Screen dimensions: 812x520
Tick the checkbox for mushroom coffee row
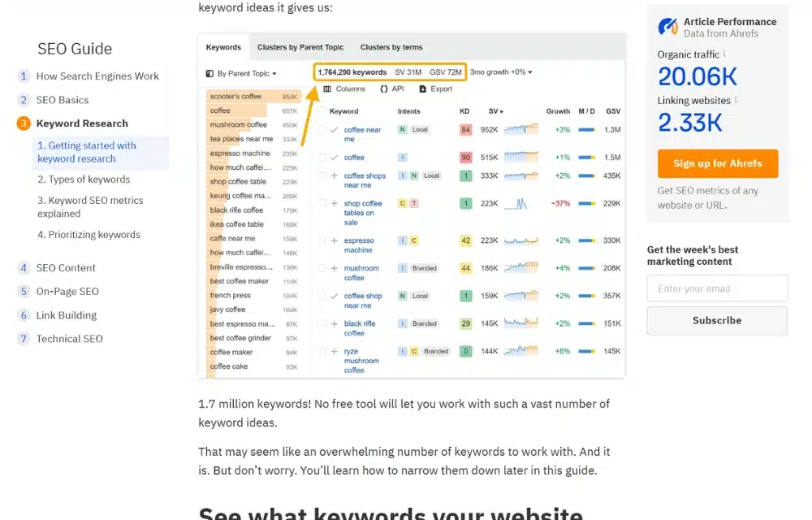point(322,268)
